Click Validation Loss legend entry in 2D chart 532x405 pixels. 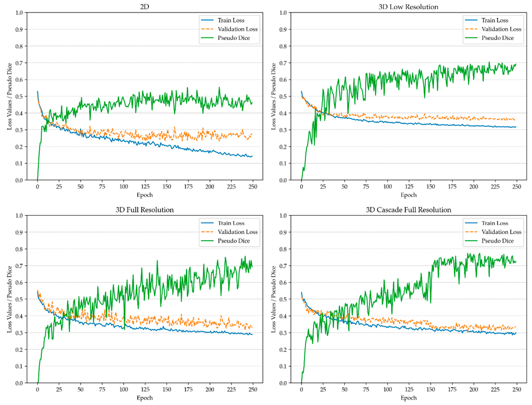coord(237,29)
